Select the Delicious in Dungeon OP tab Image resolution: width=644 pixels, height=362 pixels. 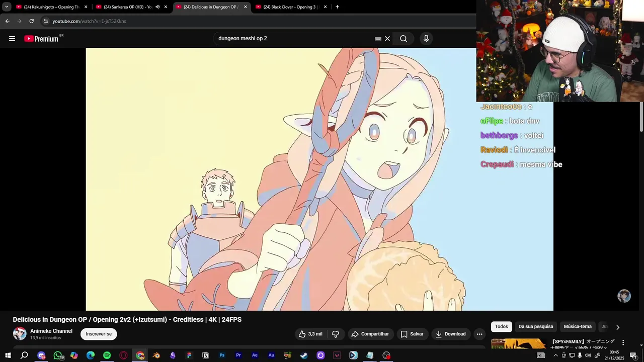point(211,7)
